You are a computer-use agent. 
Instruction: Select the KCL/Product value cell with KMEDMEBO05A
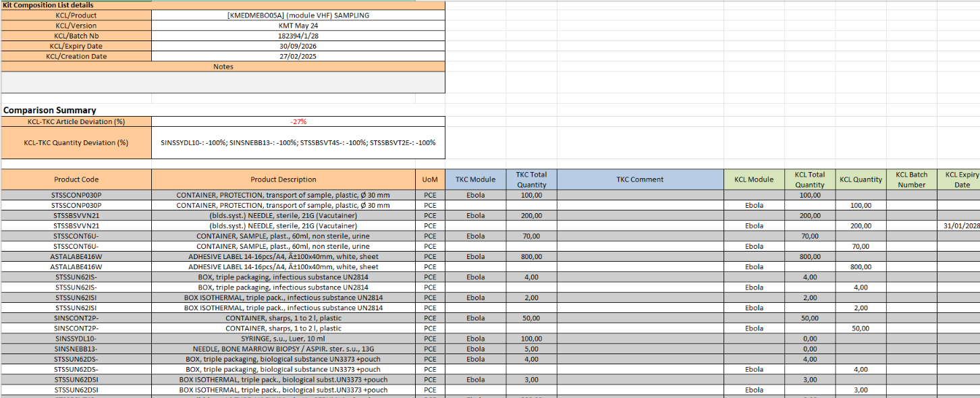coord(298,16)
